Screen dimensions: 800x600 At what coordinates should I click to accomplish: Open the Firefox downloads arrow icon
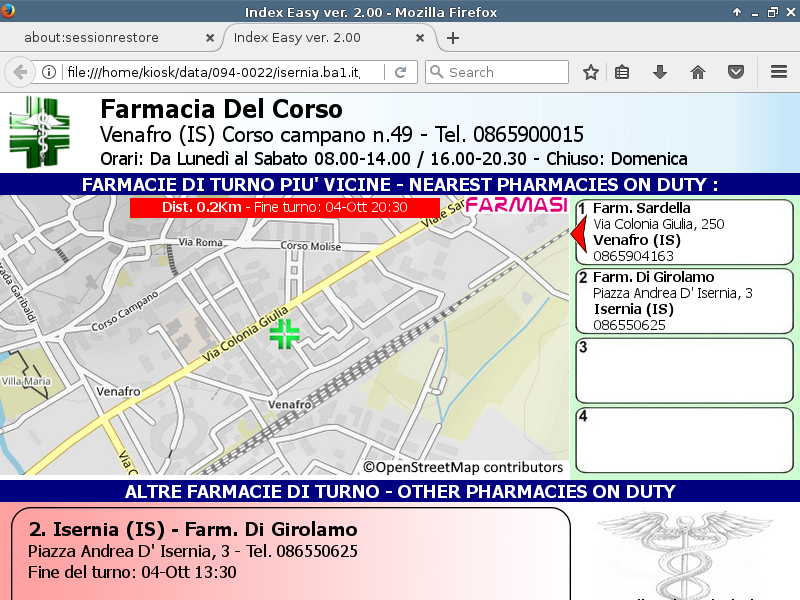click(660, 72)
